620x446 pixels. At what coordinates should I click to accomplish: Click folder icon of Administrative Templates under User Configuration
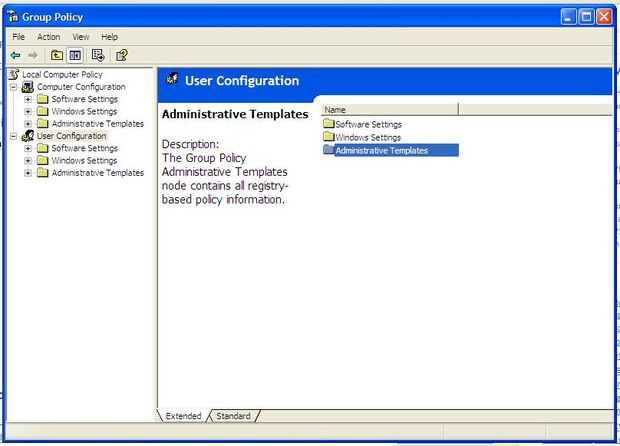point(42,173)
